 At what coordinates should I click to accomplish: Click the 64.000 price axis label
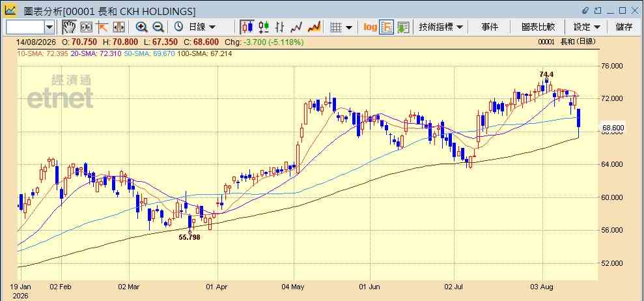coord(613,164)
